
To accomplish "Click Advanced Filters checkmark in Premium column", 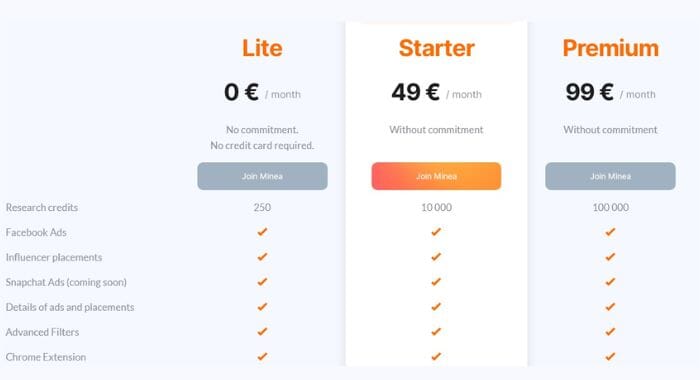I will coord(610,332).
